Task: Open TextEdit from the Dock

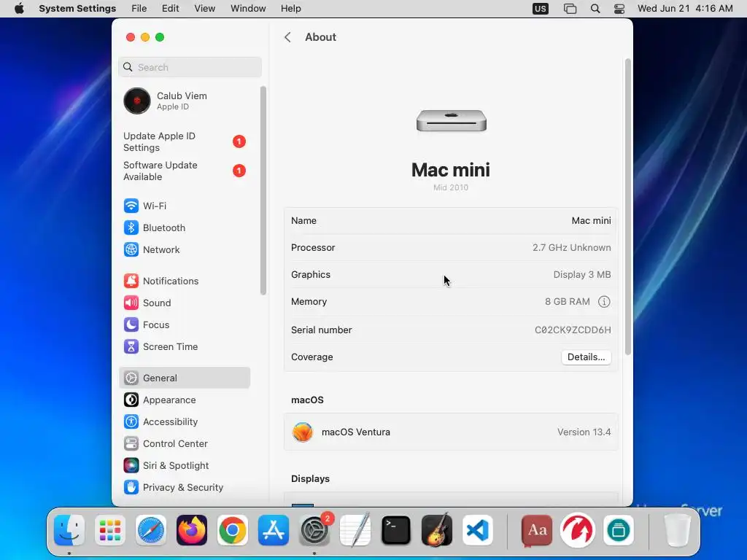Action: click(x=355, y=530)
